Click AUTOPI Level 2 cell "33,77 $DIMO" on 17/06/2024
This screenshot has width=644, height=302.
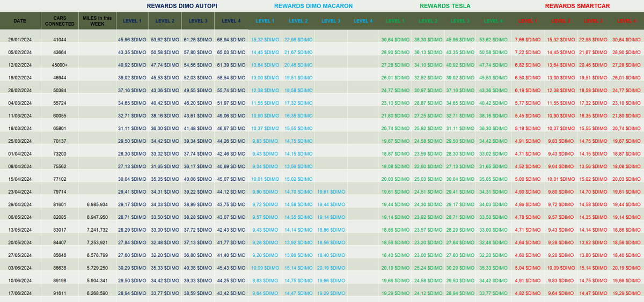point(165,293)
